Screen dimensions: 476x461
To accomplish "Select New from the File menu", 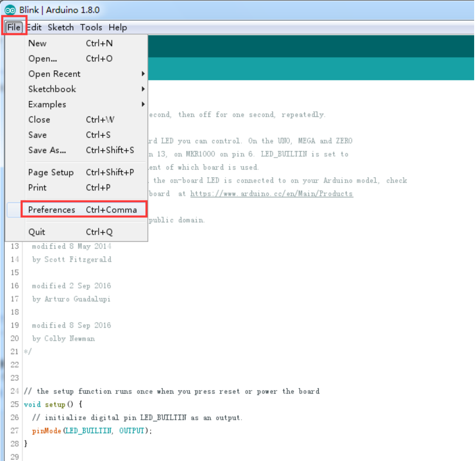I will [x=76, y=43].
